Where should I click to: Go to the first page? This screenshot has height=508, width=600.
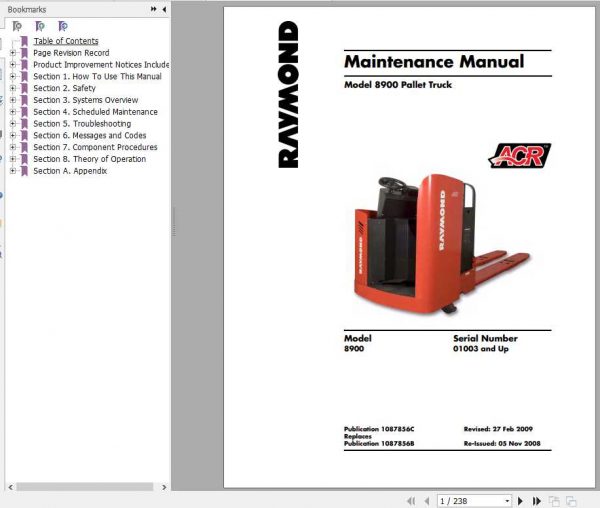(x=411, y=501)
